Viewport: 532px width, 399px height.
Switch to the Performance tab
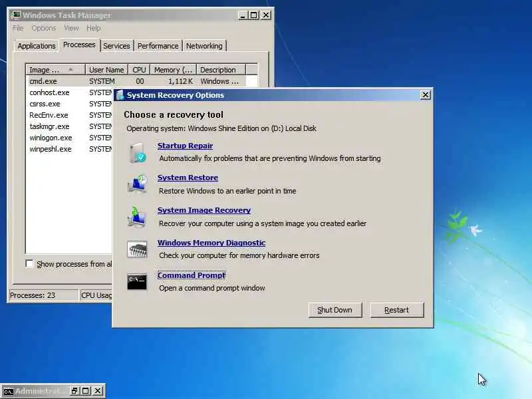(158, 46)
